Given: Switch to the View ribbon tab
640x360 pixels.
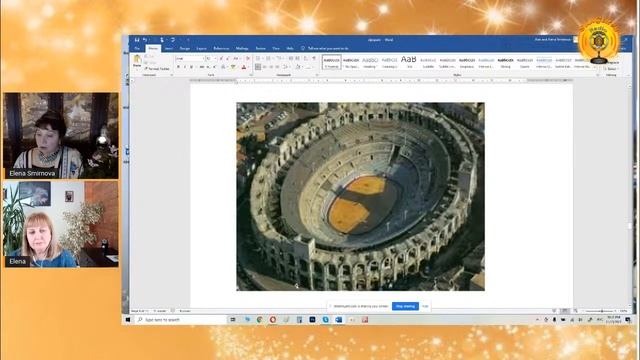Looking at the screenshot, I should coord(276,49).
